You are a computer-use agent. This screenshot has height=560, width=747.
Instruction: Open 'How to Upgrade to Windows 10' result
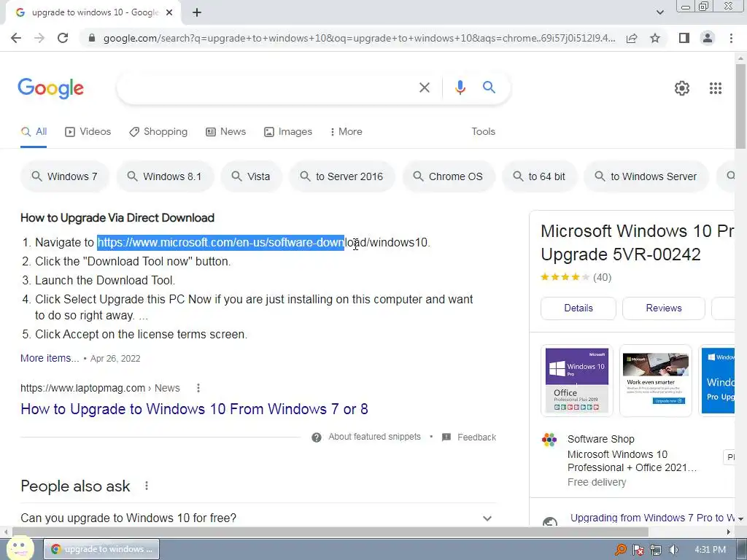tap(194, 409)
